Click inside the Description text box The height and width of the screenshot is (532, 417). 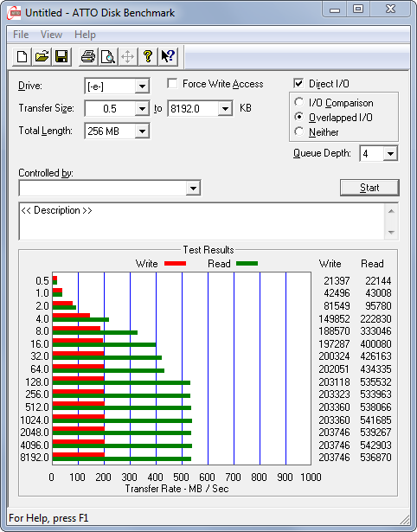(x=202, y=221)
